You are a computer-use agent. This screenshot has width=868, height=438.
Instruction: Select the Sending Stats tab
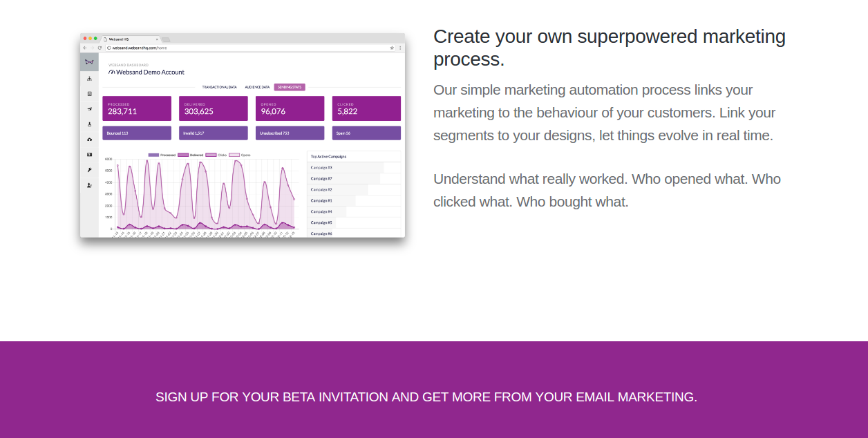click(x=290, y=87)
